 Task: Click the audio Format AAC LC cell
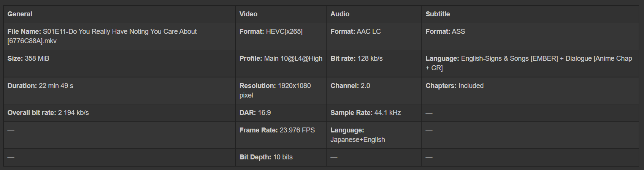[355, 31]
